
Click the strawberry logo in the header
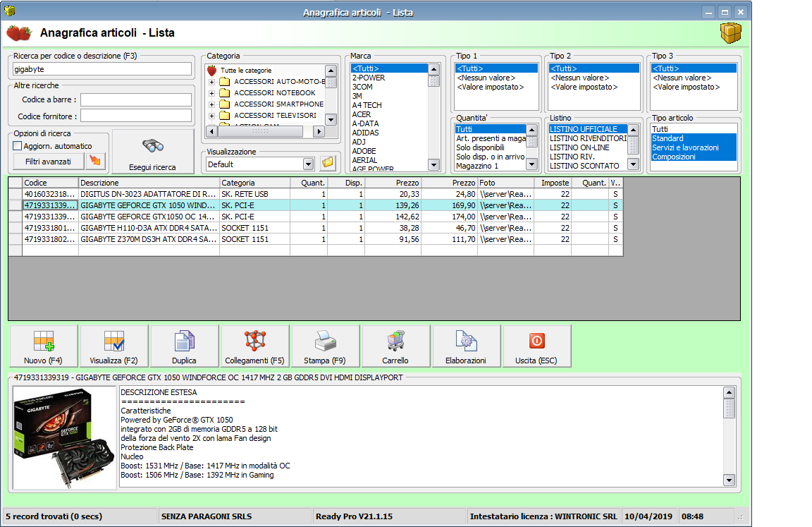click(x=19, y=32)
